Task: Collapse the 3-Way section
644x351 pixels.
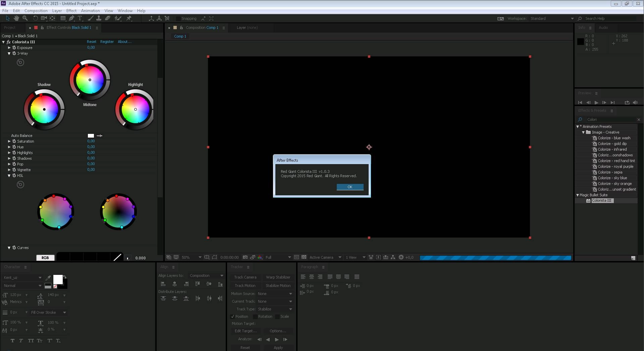Action: 9,53
